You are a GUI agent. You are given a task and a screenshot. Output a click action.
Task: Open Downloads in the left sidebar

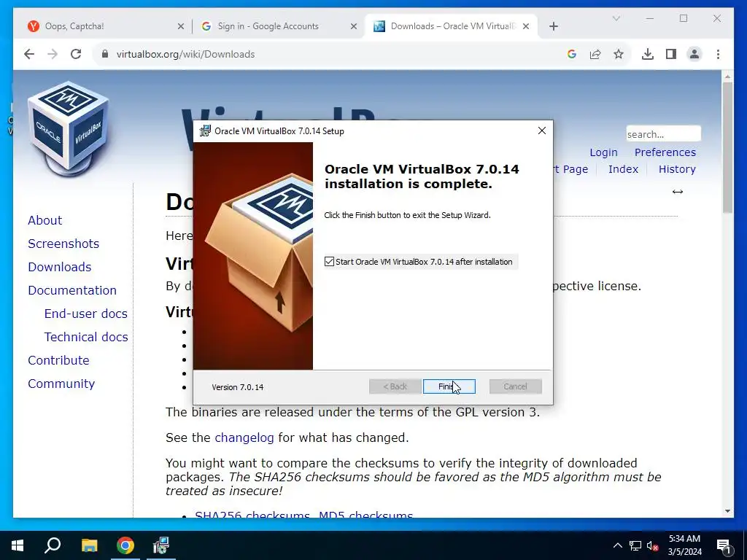point(60,267)
